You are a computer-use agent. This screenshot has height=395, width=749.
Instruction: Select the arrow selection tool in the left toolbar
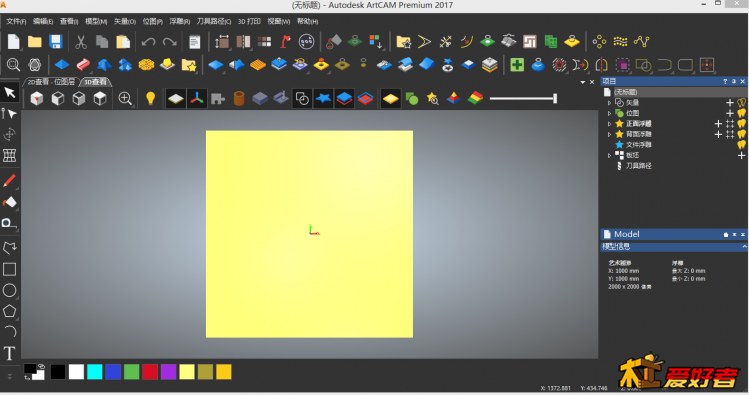[x=10, y=92]
